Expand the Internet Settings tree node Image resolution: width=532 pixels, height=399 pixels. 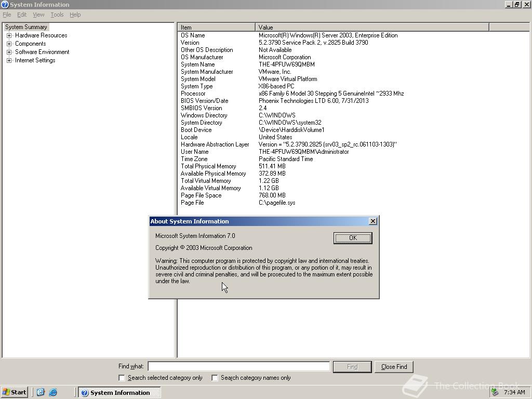[9, 60]
